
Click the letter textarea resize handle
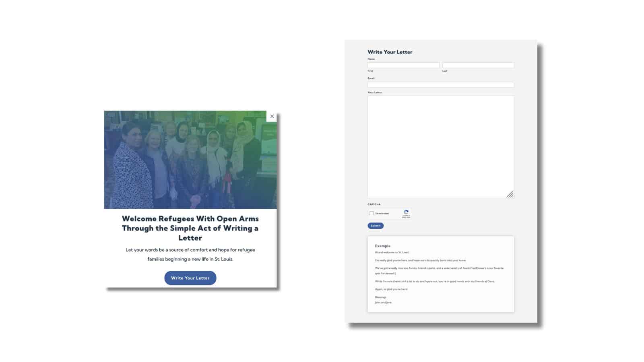point(510,194)
